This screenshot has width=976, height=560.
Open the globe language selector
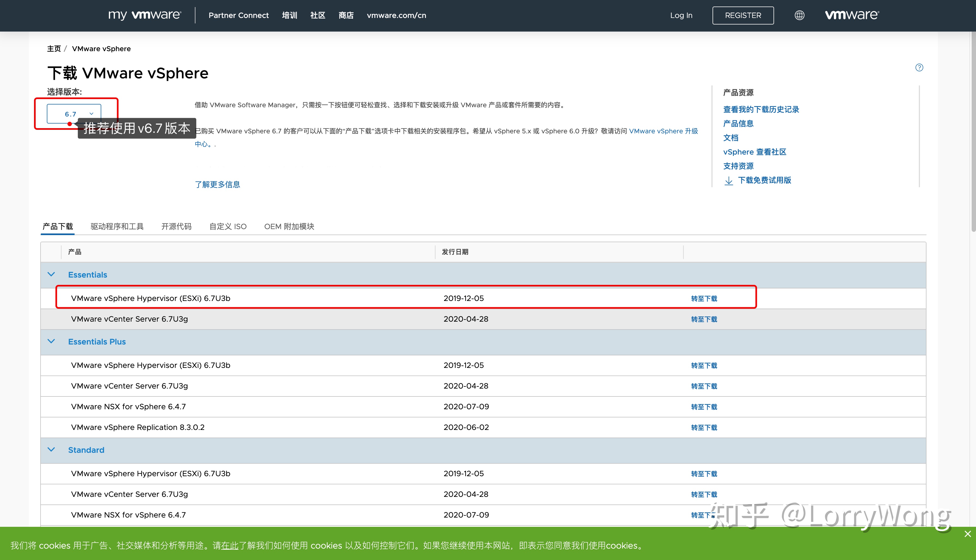pos(799,16)
